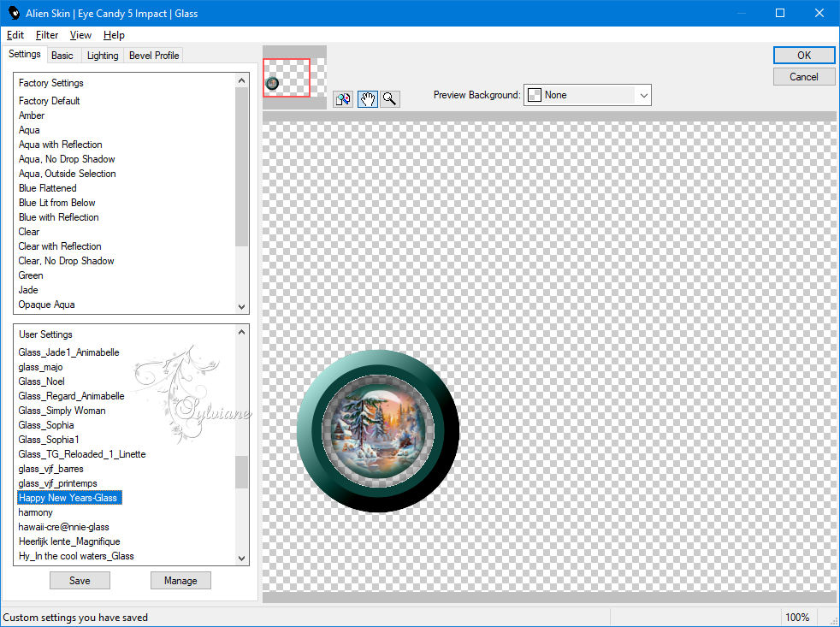Select Happy New Years-Glass user setting

click(x=69, y=497)
